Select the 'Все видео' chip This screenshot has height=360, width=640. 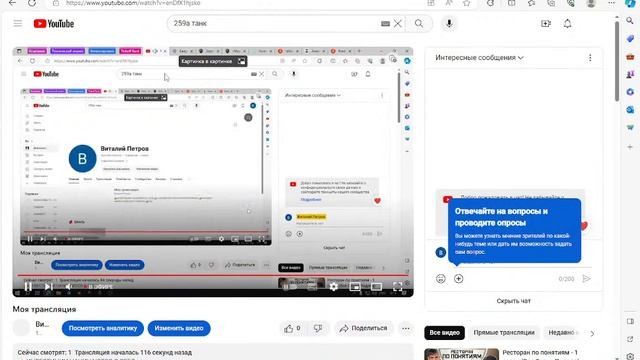pos(444,333)
